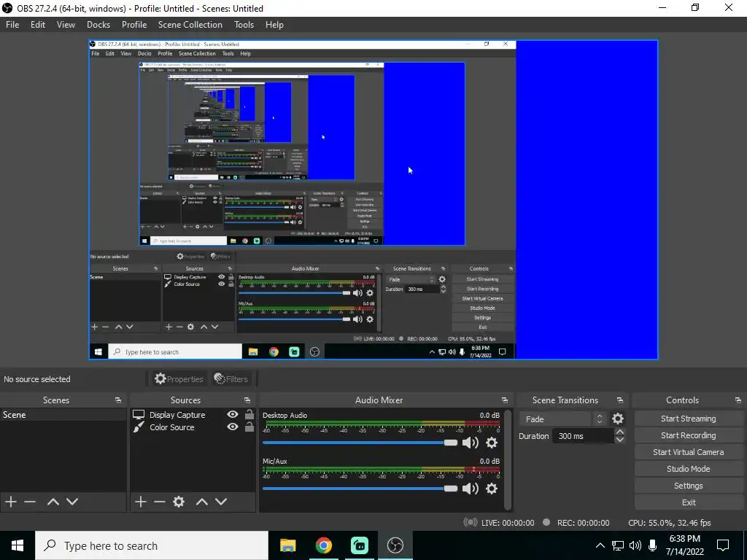The width and height of the screenshot is (747, 560).
Task: Open the File menu
Action: [x=12, y=25]
